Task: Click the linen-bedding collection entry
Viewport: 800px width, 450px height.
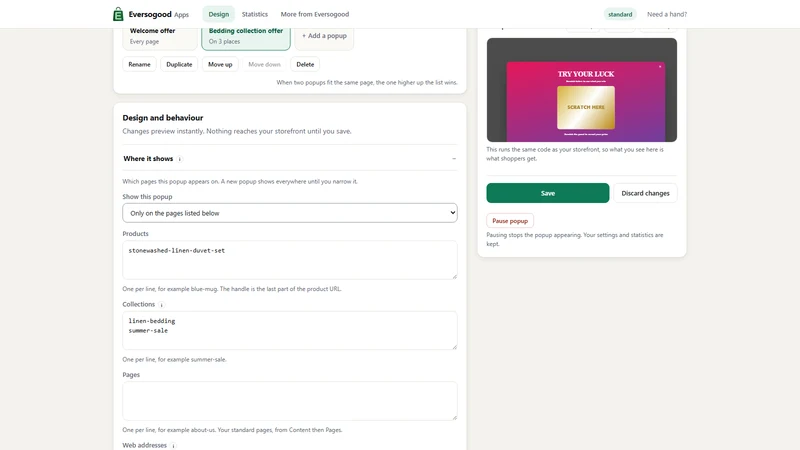Action: click(x=152, y=321)
